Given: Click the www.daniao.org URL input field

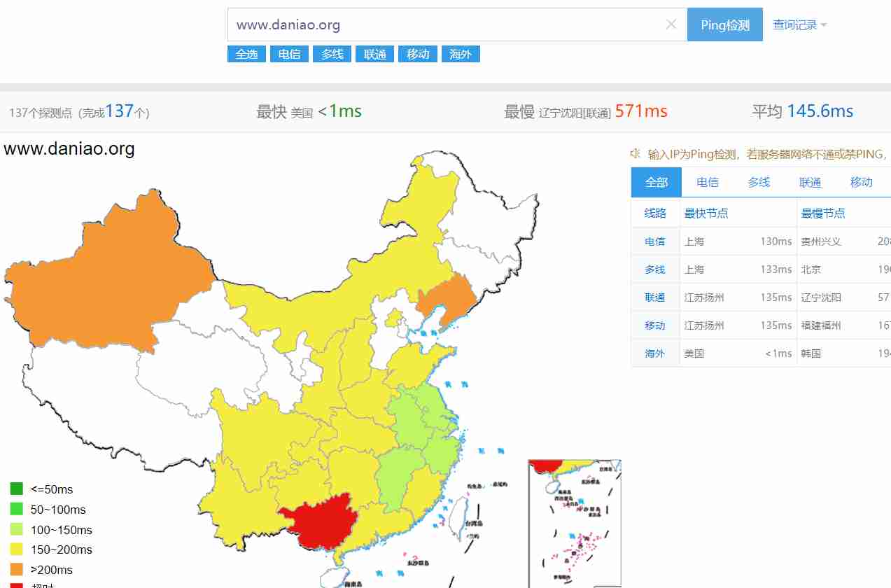Looking at the screenshot, I should (448, 24).
